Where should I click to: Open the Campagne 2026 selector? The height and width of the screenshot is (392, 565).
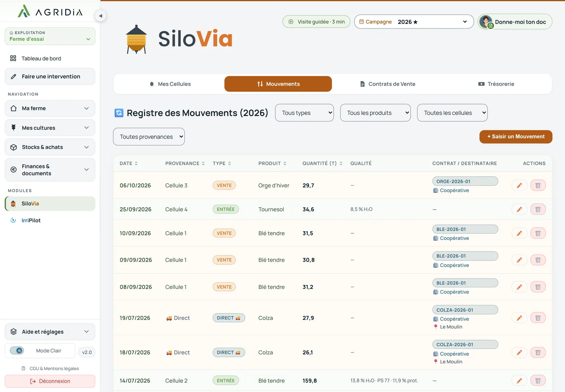[x=414, y=22]
